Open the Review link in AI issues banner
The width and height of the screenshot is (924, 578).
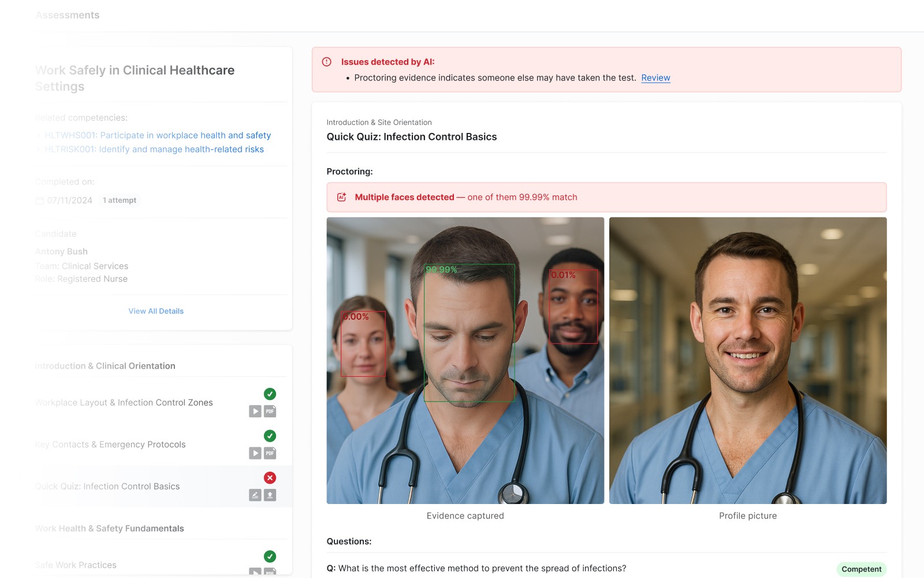click(x=655, y=77)
